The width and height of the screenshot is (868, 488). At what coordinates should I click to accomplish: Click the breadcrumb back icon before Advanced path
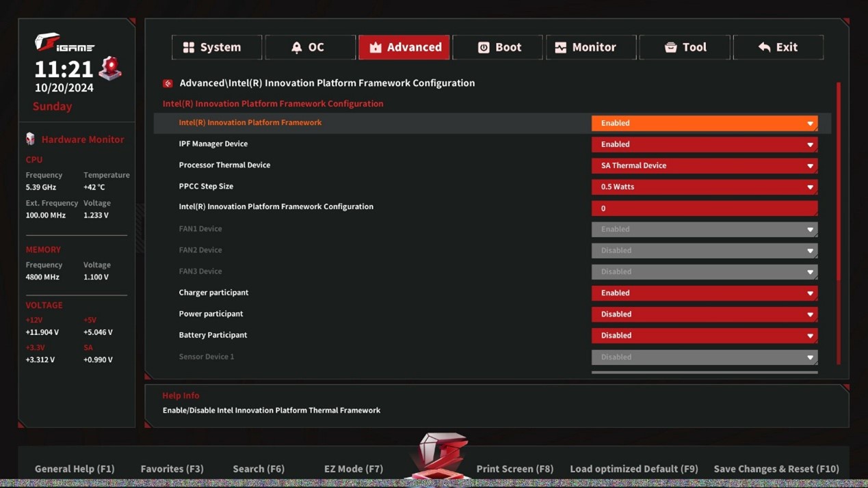168,83
